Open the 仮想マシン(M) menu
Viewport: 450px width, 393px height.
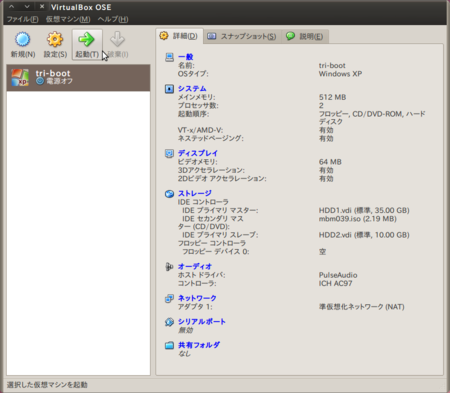pyautogui.click(x=68, y=19)
